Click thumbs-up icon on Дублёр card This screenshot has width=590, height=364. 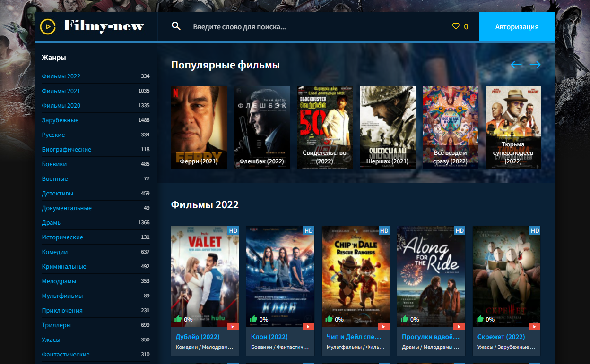tap(178, 319)
